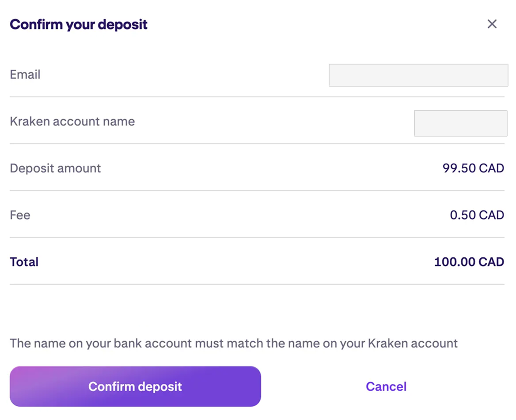516x420 pixels.
Task: Select the Total row label
Action: (x=24, y=262)
